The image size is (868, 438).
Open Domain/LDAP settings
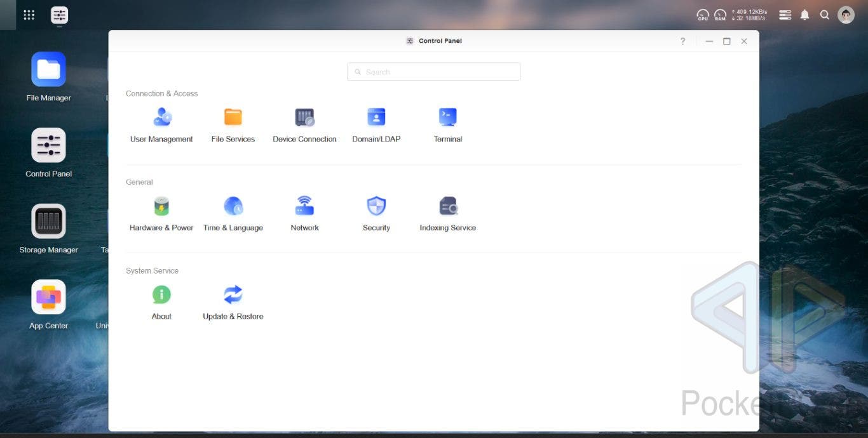(x=376, y=125)
